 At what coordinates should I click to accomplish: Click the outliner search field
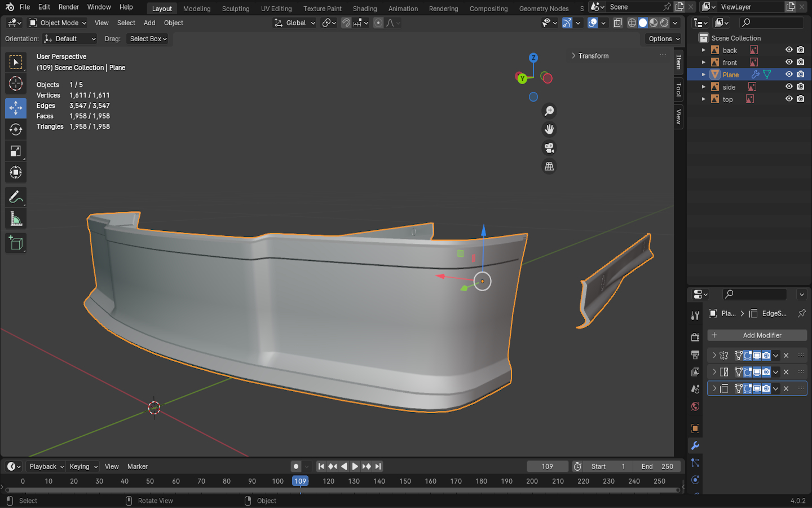pos(771,23)
